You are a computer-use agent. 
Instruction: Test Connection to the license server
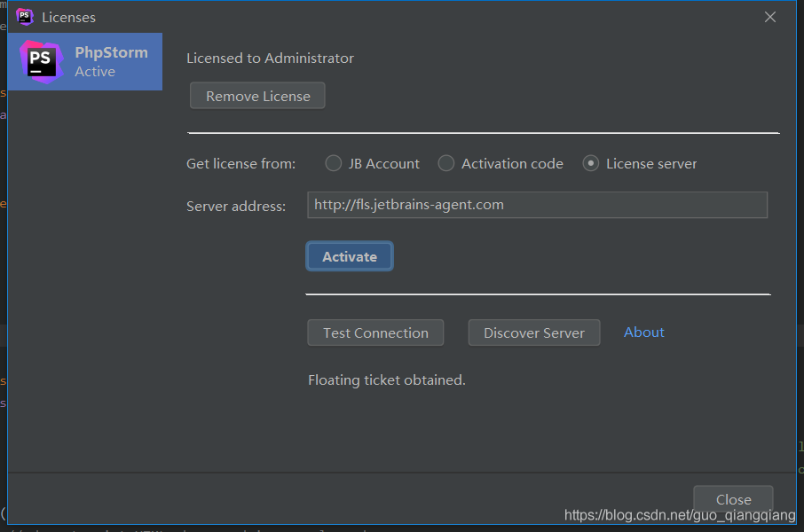[375, 332]
